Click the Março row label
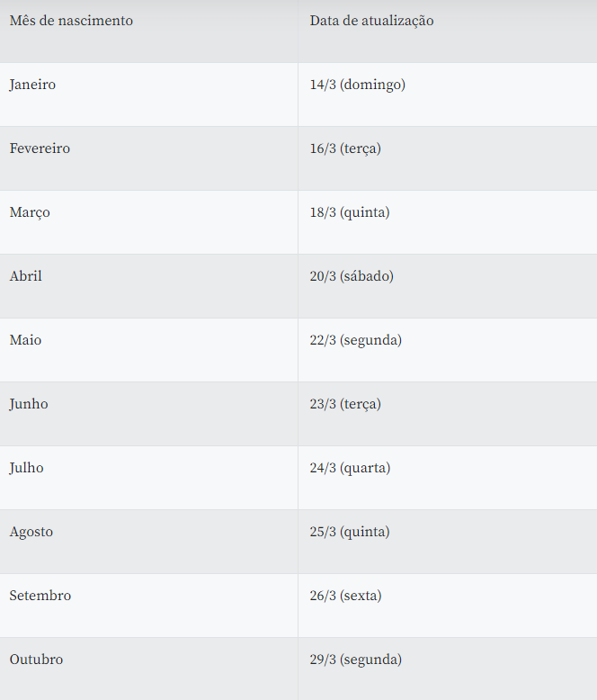This screenshot has width=597, height=700. [x=30, y=212]
